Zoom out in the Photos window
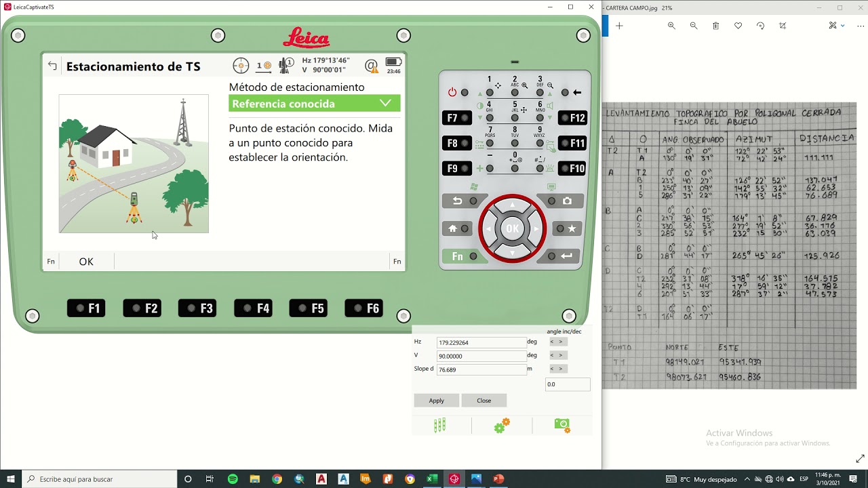 tap(694, 26)
